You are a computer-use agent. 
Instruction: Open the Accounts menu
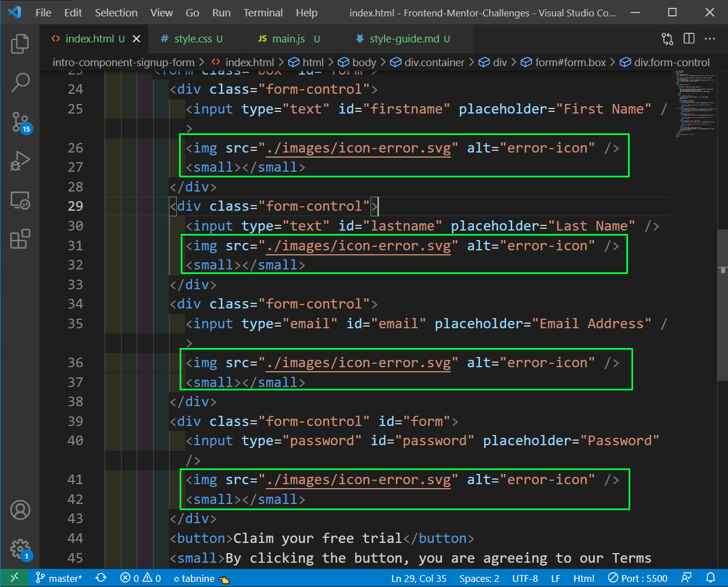click(x=20, y=510)
